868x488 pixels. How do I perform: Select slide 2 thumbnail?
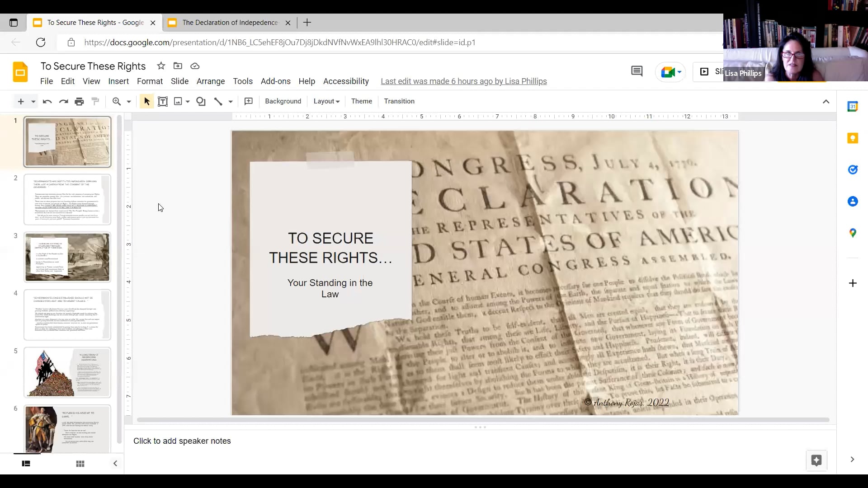[67, 200]
